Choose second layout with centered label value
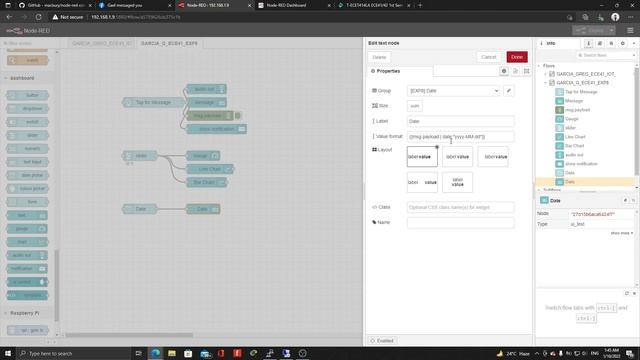The height and width of the screenshot is (360, 640). 457,157
